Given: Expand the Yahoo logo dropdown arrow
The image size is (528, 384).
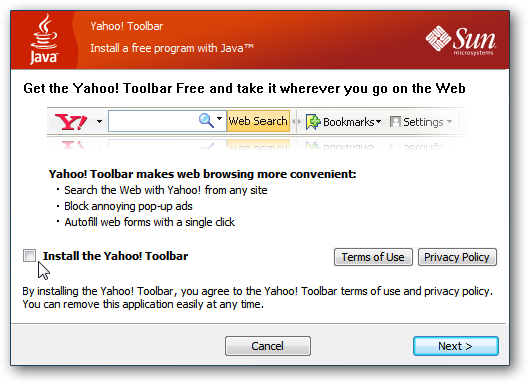Looking at the screenshot, I should coord(99,121).
